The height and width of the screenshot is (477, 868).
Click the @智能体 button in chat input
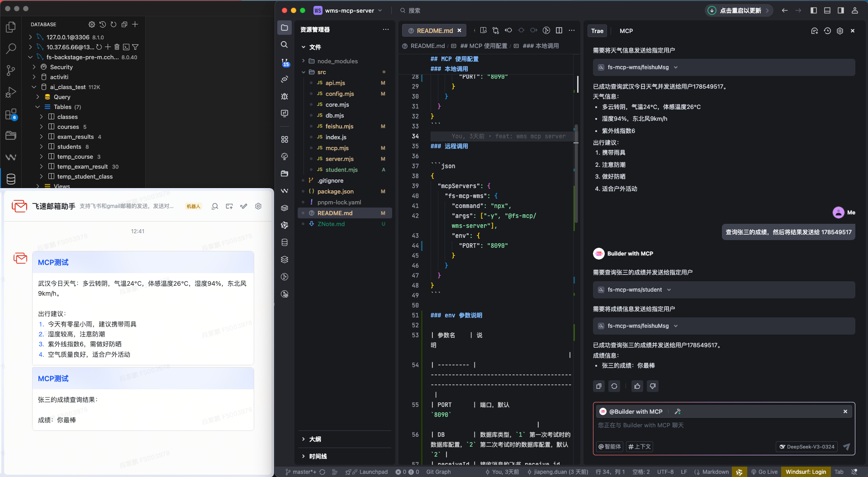(x=610, y=447)
